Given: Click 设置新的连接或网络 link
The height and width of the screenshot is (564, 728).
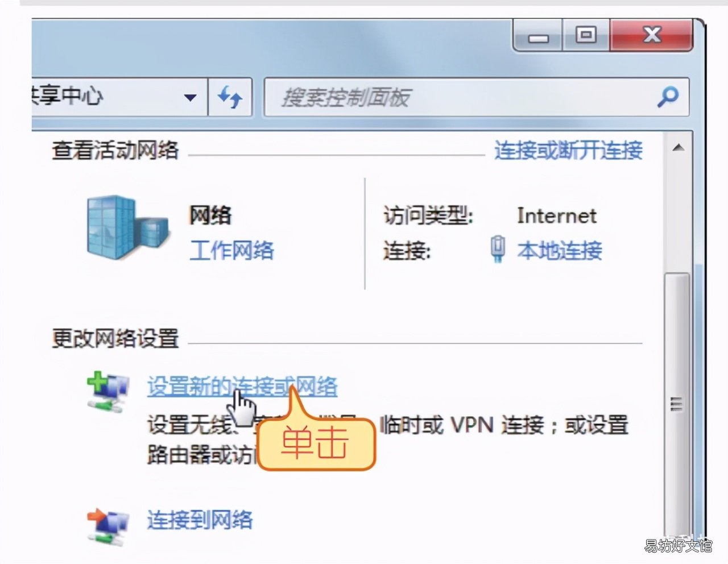Looking at the screenshot, I should [242, 387].
